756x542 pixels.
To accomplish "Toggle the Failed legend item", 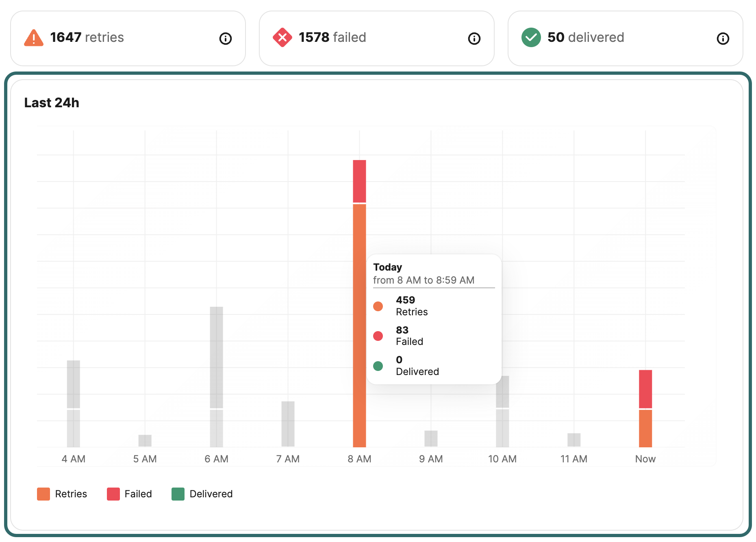I will click(129, 494).
